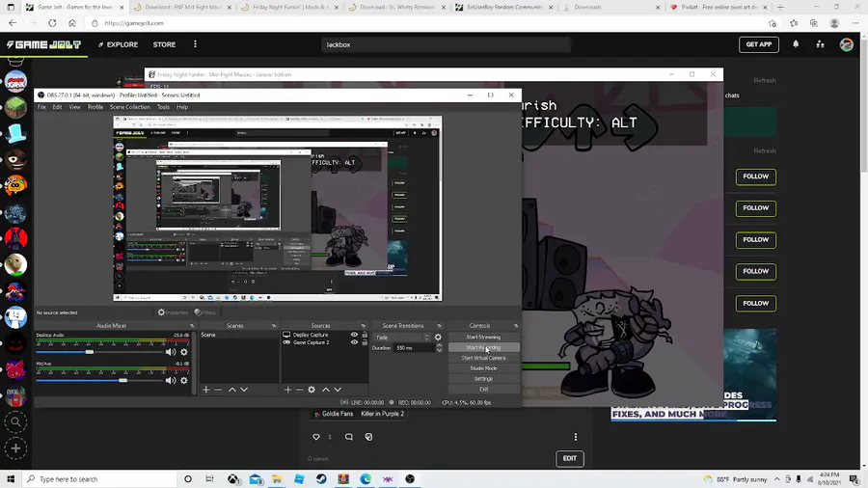Pop out the Scene Transitions dock
The image size is (868, 488).
(439, 326)
